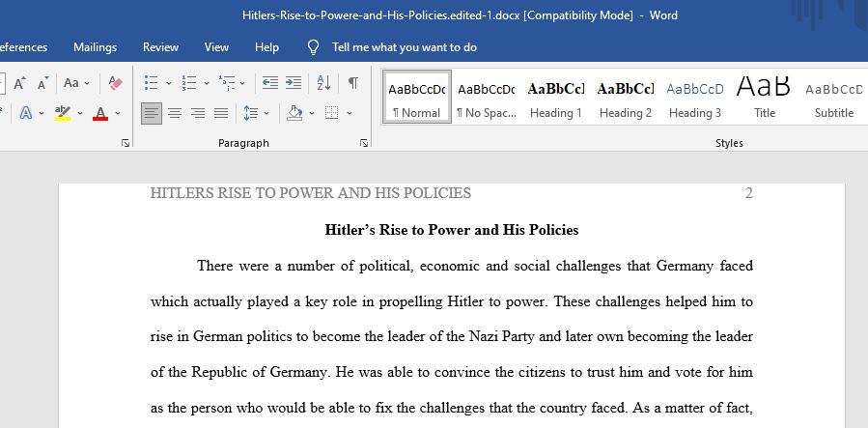Decrease paragraph indent
Viewport: 868px width, 428px height.
point(270,84)
